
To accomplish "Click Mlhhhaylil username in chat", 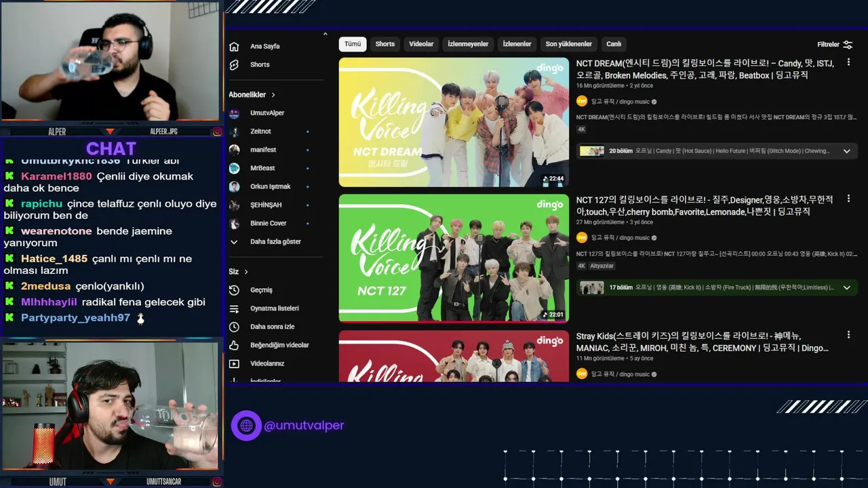I will point(49,302).
